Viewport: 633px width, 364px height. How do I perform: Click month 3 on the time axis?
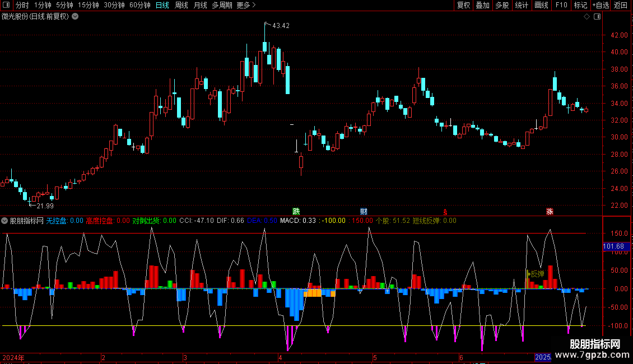click(x=185, y=357)
